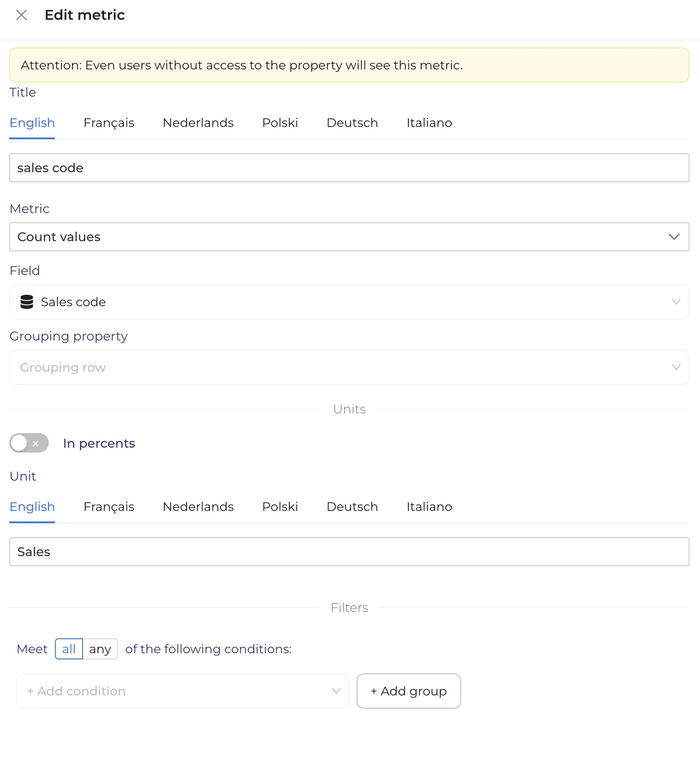Open the Metric Count values dropdown

click(349, 237)
